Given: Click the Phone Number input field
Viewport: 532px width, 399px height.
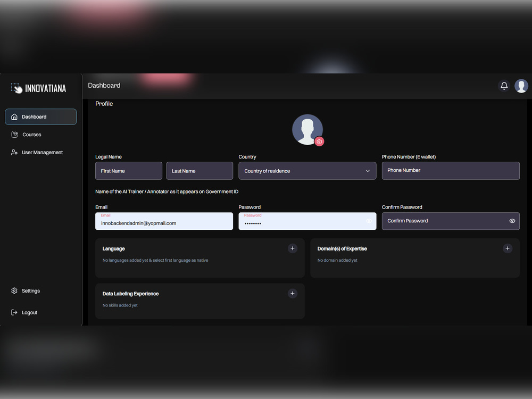Looking at the screenshot, I should [x=451, y=171].
